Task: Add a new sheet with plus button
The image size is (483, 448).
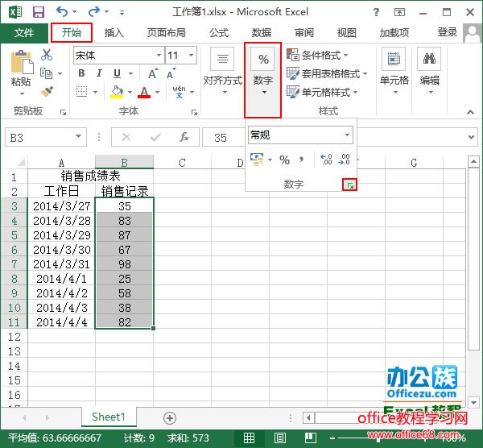Action: (170, 418)
